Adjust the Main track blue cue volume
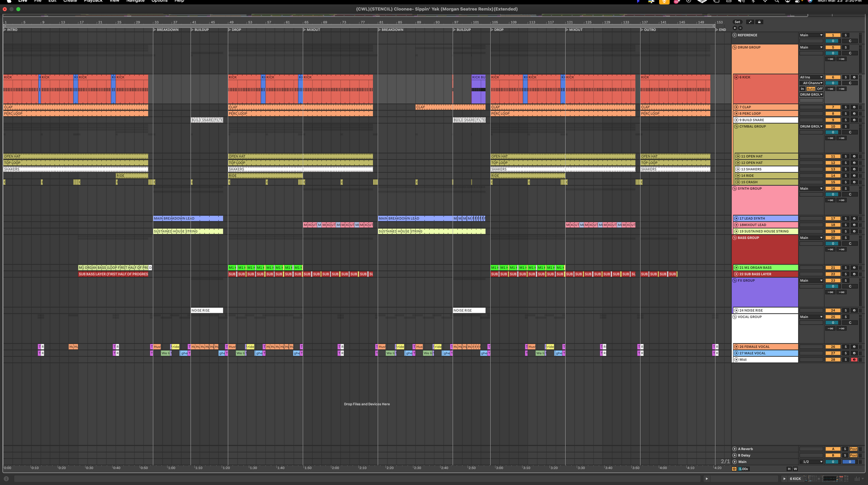This screenshot has height=485, width=868. (x=850, y=462)
